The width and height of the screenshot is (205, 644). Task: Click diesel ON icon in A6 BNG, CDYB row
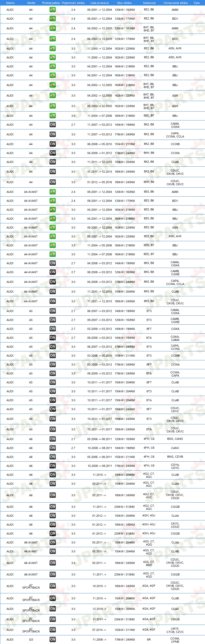point(53,457)
